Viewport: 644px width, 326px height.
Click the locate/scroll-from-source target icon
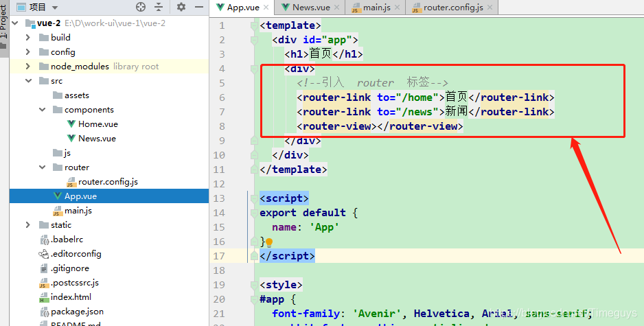141,7
